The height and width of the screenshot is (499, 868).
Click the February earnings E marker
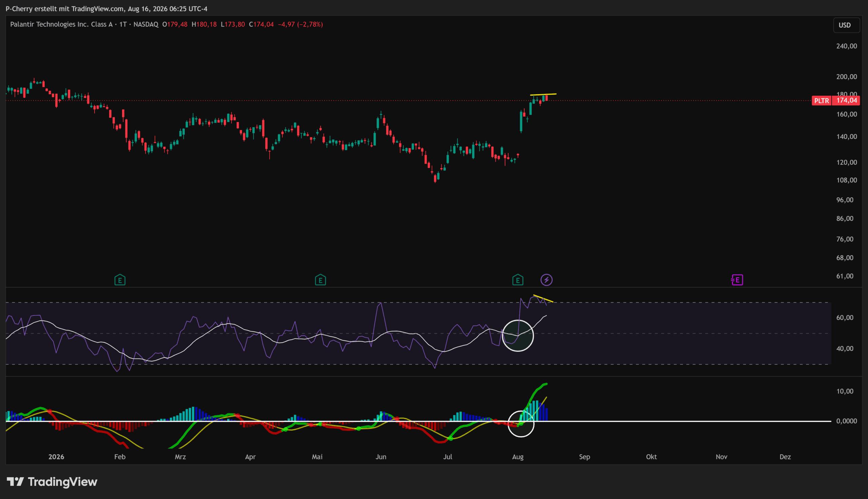(x=120, y=280)
